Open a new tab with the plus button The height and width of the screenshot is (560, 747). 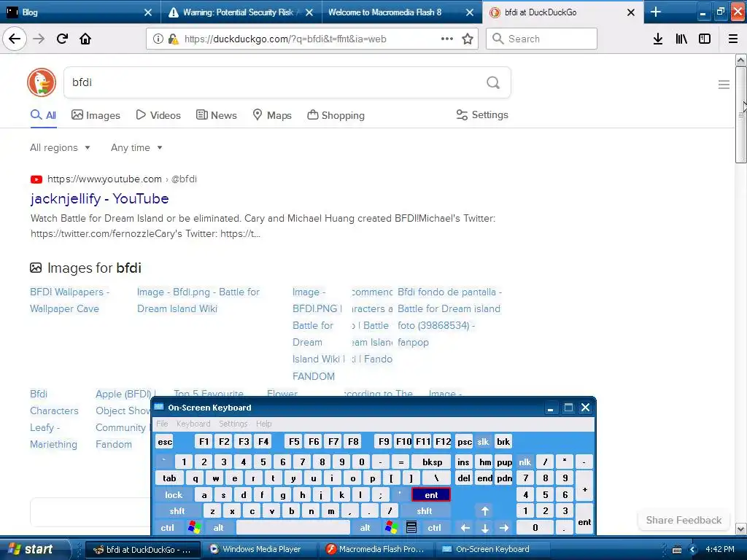656,12
